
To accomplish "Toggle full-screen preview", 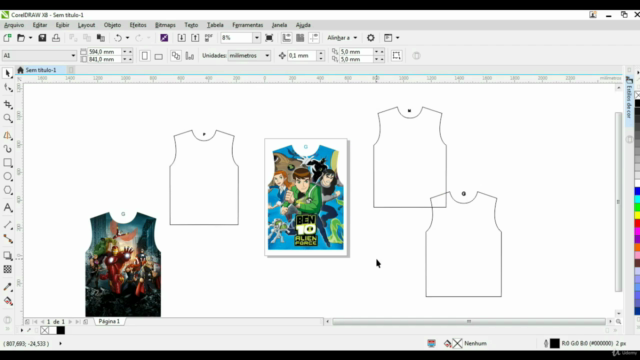I will click(269, 38).
